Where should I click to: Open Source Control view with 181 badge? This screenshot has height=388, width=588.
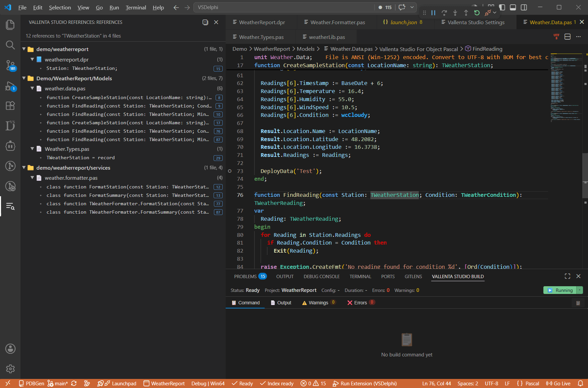[x=10, y=65]
